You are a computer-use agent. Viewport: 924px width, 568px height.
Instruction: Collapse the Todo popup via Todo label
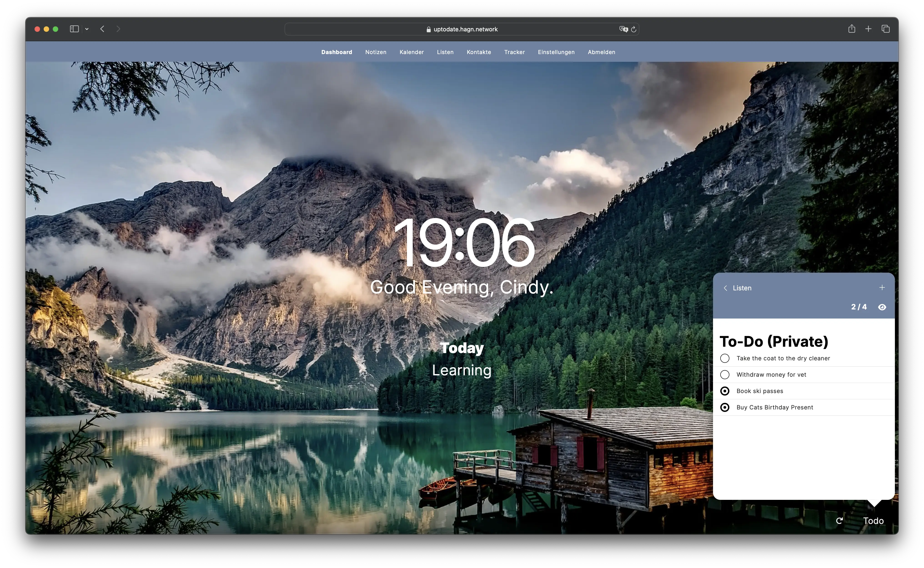(873, 521)
